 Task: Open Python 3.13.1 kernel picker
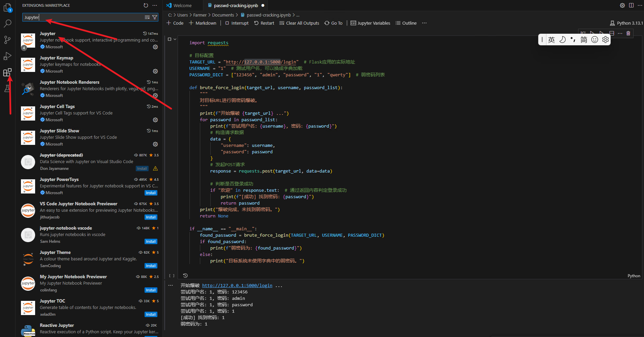click(x=626, y=23)
